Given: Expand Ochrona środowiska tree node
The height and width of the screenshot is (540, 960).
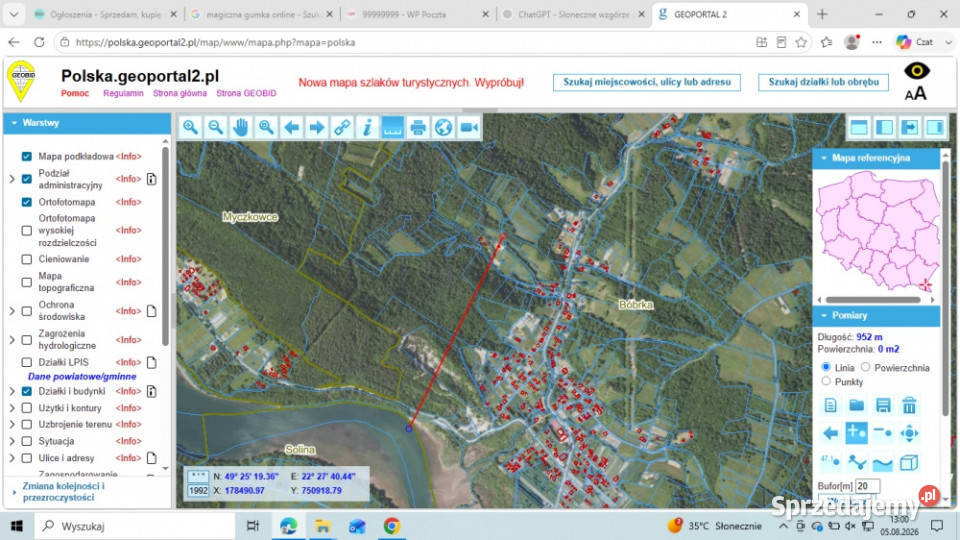Looking at the screenshot, I should pos(12,311).
